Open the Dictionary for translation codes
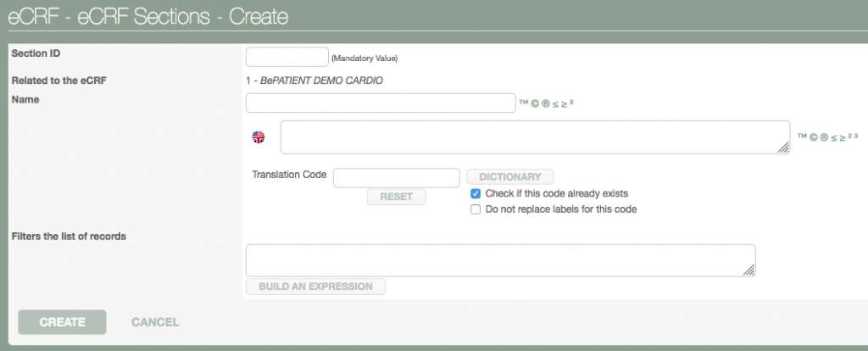 509,177
